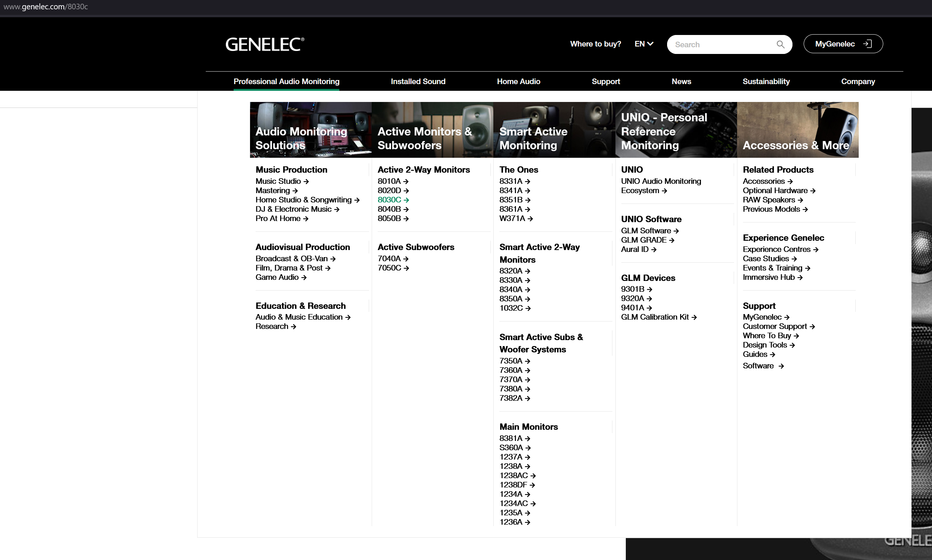Open the Aural ID link
932x560 pixels.
click(639, 249)
